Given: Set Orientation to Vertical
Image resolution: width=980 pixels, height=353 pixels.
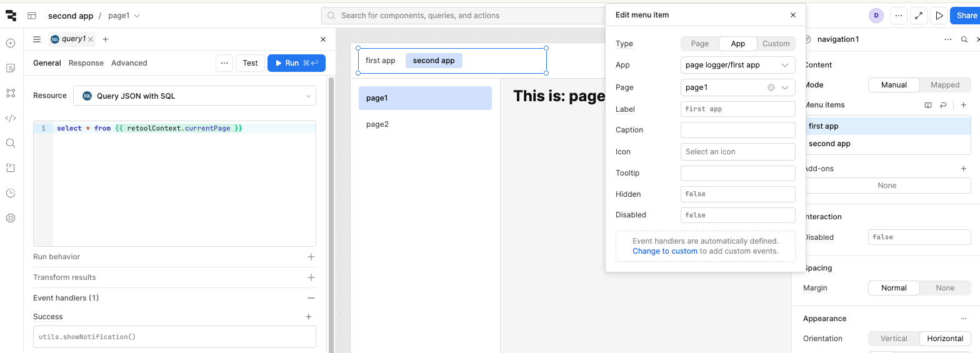Looking at the screenshot, I should tap(893, 339).
